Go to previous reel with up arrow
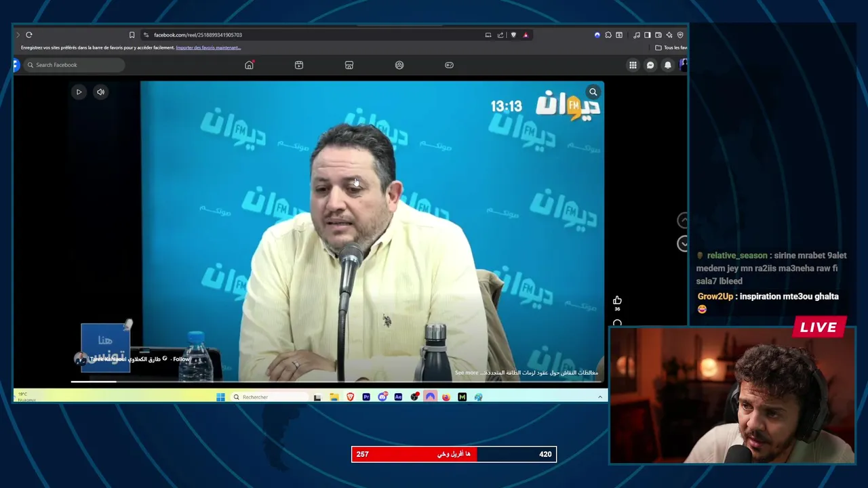Viewport: 868px width, 488px height. [682, 220]
